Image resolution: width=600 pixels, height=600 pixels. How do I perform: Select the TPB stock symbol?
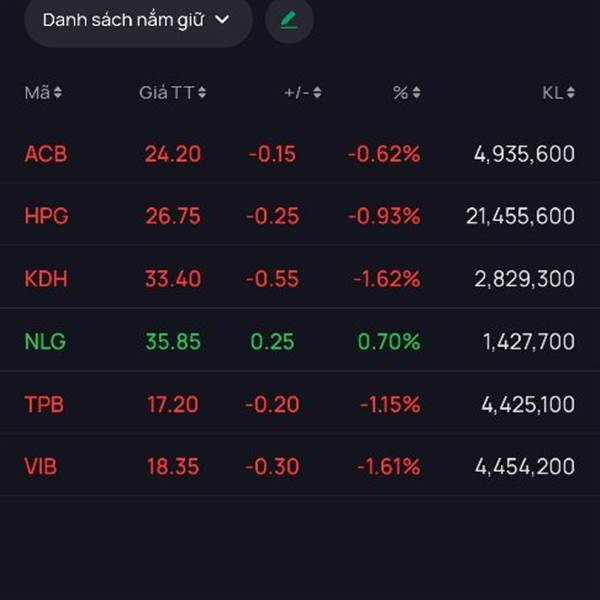45,404
